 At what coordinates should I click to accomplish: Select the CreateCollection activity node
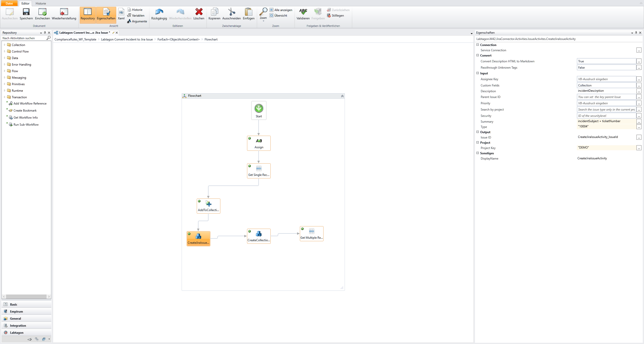(259, 236)
